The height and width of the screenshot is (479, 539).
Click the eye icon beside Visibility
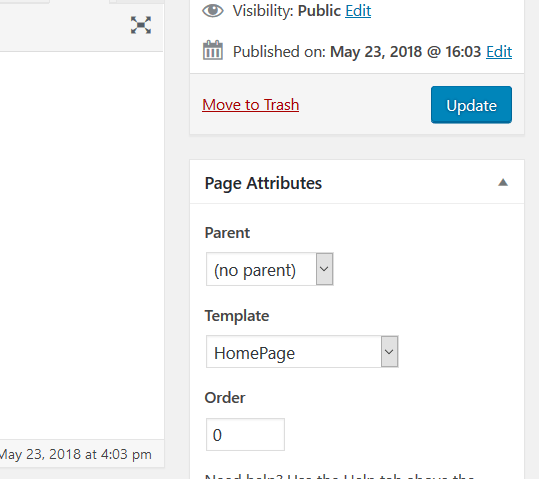(x=213, y=11)
